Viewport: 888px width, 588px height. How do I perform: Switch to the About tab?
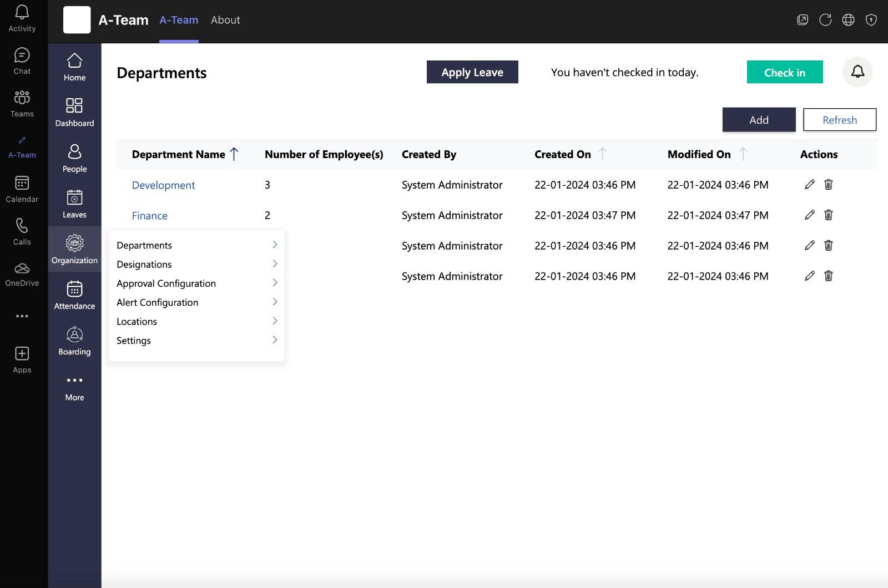(225, 20)
